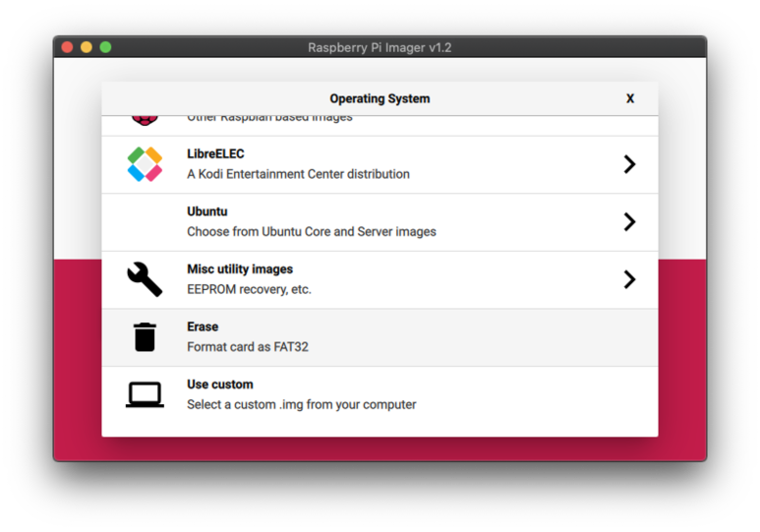Click 'Format card as FAT32' description
The width and height of the screenshot is (760, 532).
pos(248,347)
